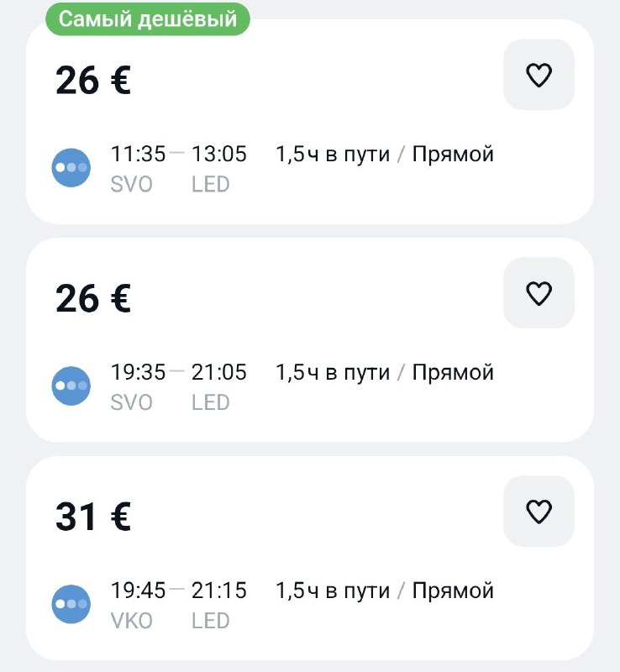Open the second 26 € price
The height and width of the screenshot is (672, 620).
coord(93,298)
